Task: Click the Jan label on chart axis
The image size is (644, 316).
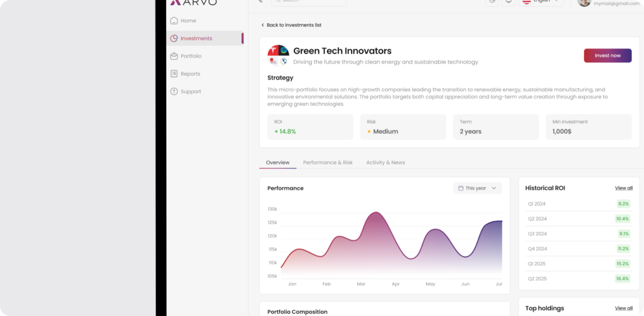Action: [x=292, y=284]
